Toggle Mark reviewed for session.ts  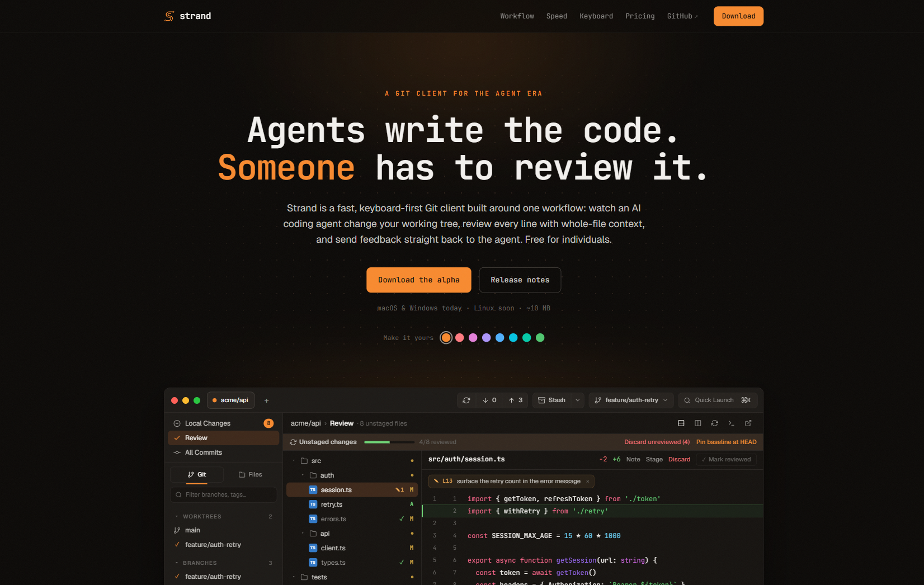tap(727, 460)
